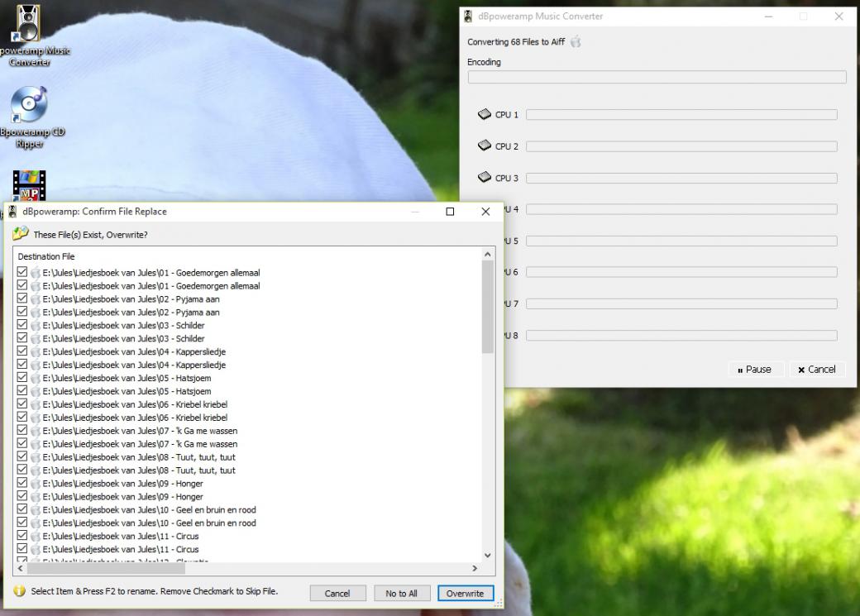
Task: Choose No to All button
Action: coord(401,593)
